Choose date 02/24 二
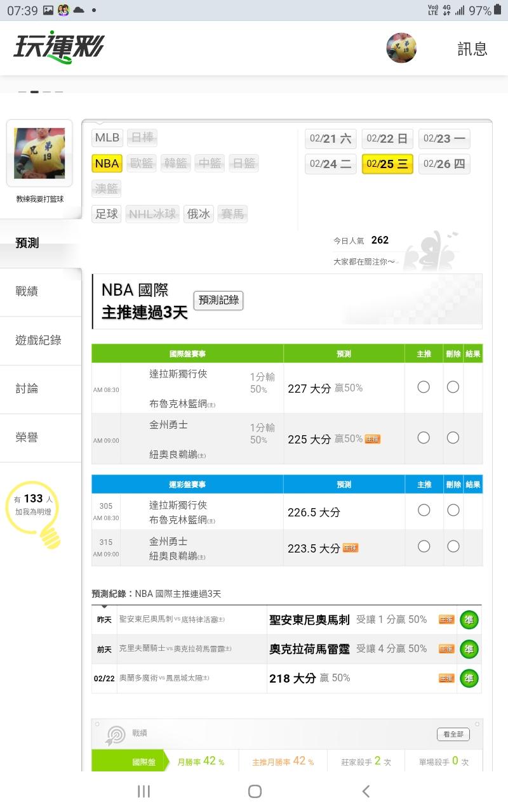Viewport: 508px width, 812px height. coord(331,164)
